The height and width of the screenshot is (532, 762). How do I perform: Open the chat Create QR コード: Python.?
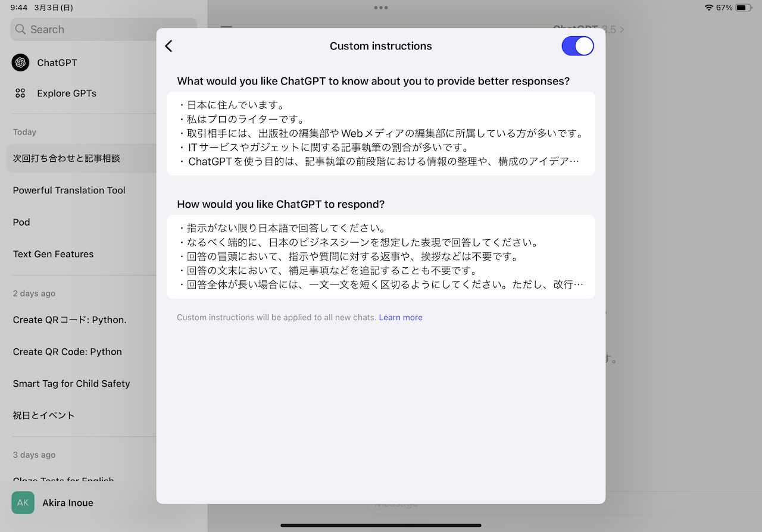[70, 320]
